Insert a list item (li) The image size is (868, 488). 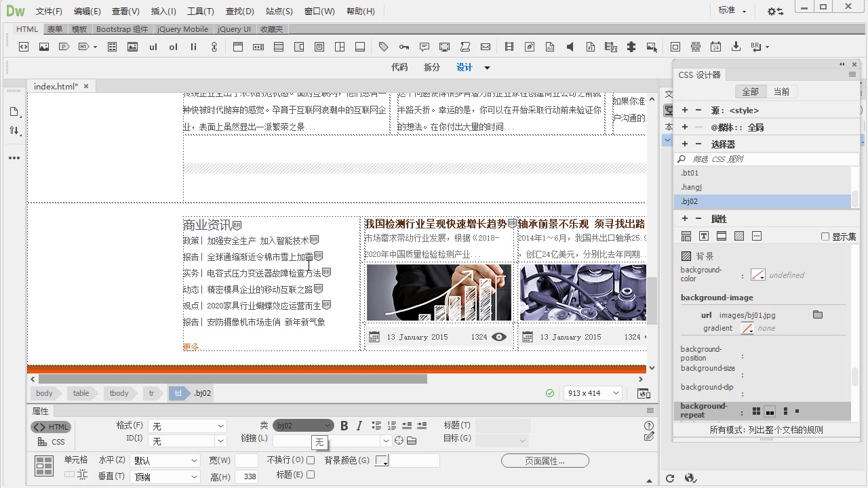tap(194, 47)
